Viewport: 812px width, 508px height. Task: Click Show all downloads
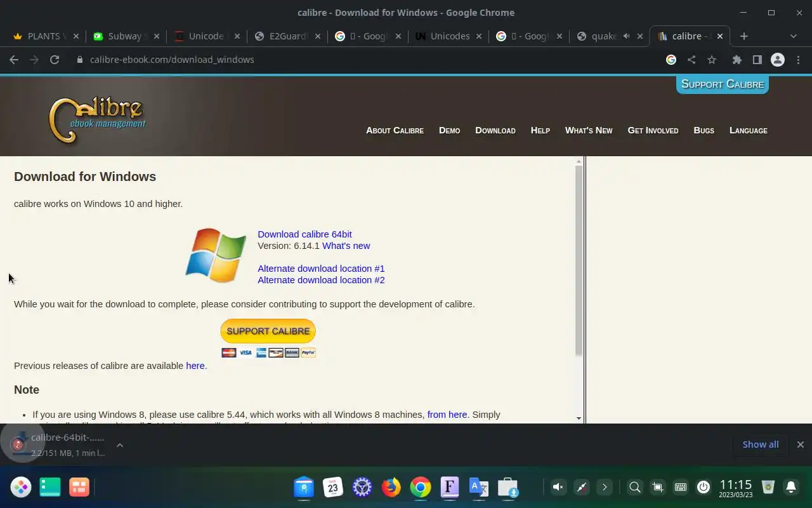pyautogui.click(x=761, y=444)
